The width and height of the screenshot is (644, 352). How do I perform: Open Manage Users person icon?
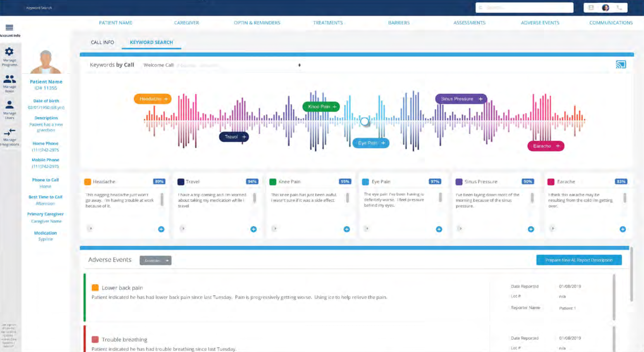[x=9, y=105]
